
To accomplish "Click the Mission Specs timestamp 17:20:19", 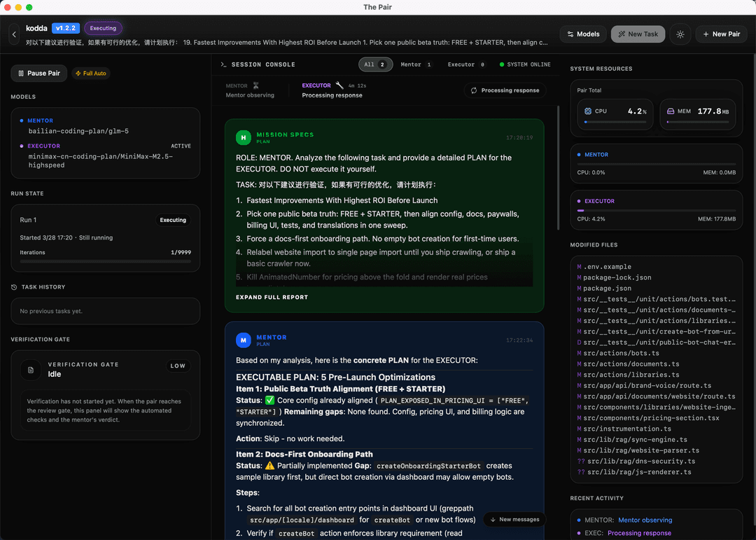I will 519,137.
